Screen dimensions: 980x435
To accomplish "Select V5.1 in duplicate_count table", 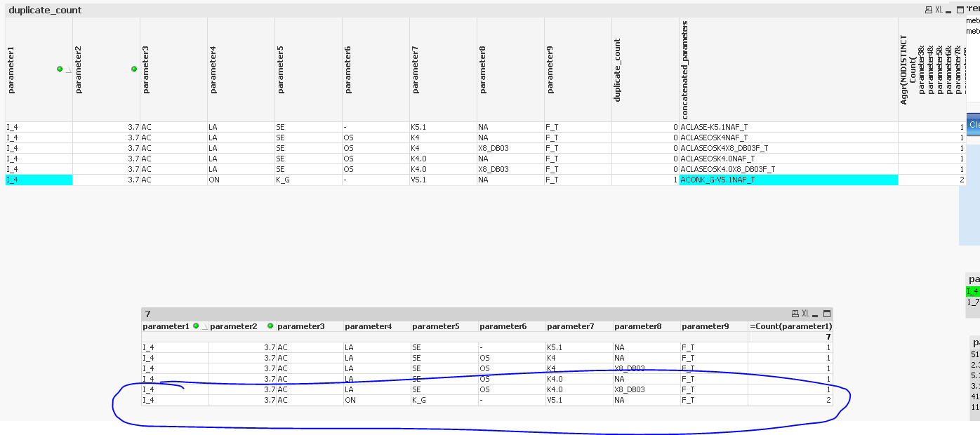I will click(443, 180).
